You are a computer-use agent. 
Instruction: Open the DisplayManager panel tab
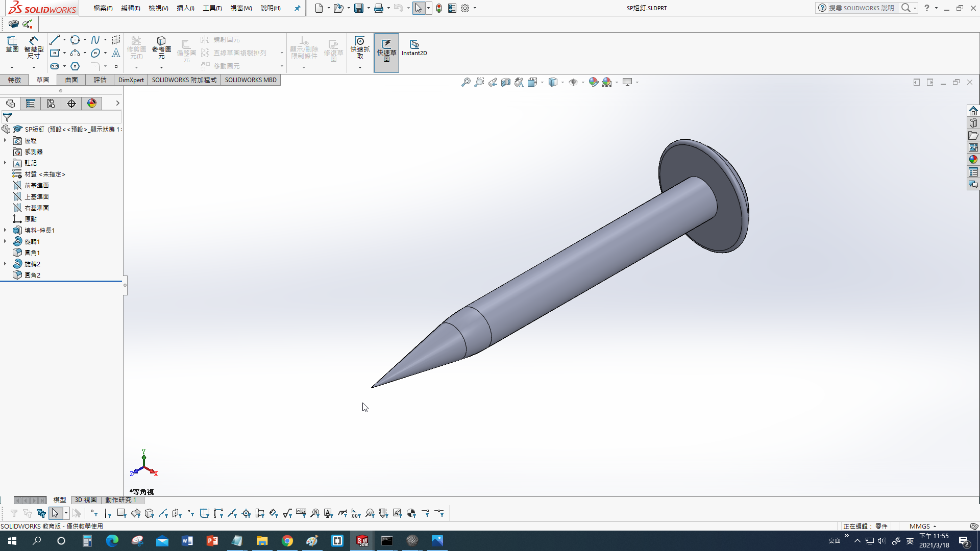[92, 104]
